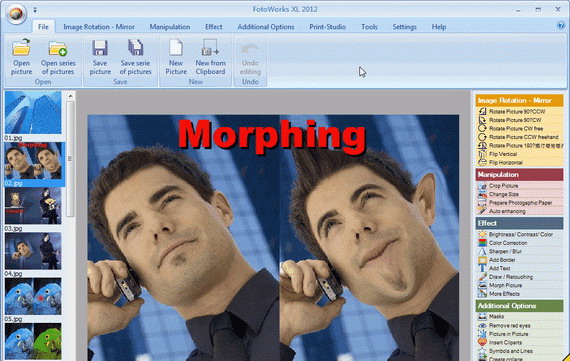
Task: Click the Open picture folder icon
Action: (x=21, y=47)
